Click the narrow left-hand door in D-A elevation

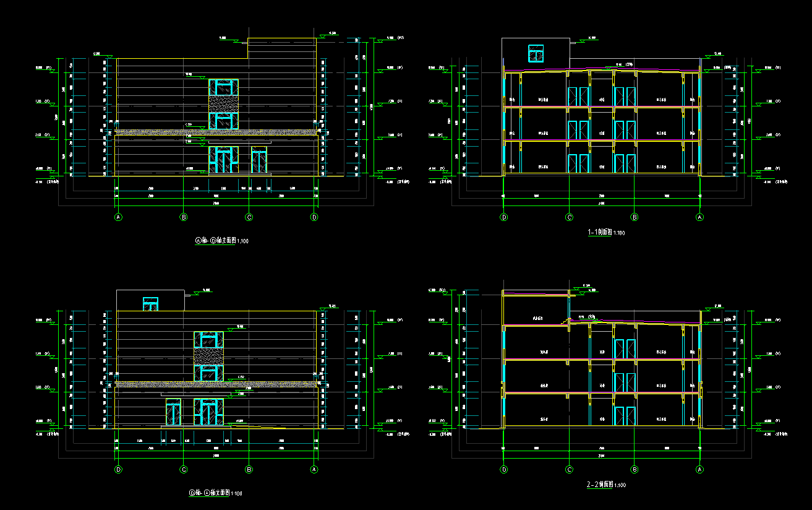pos(173,413)
